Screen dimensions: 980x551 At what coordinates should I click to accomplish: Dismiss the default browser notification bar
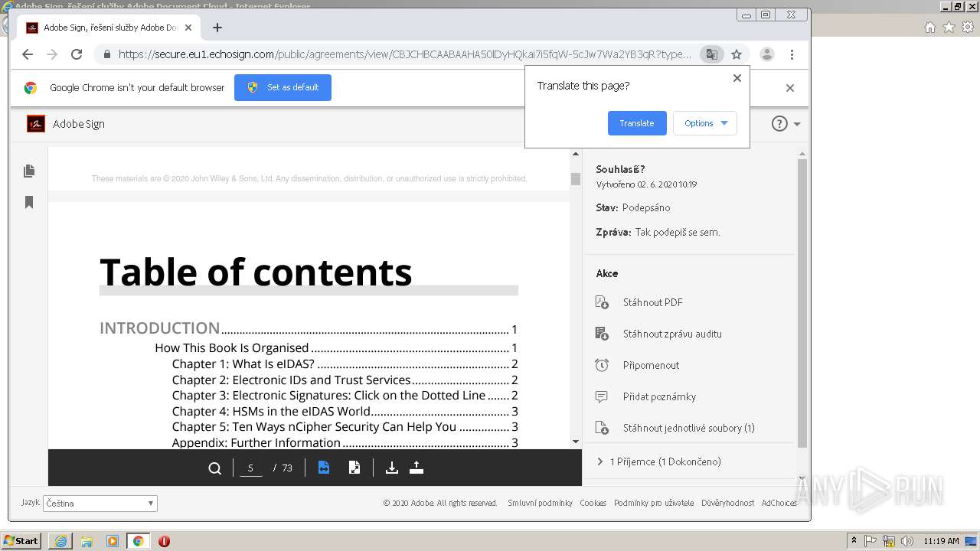[x=790, y=88]
